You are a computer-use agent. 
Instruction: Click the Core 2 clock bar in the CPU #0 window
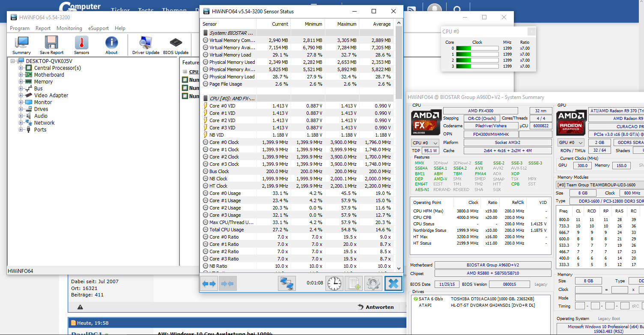477,60
